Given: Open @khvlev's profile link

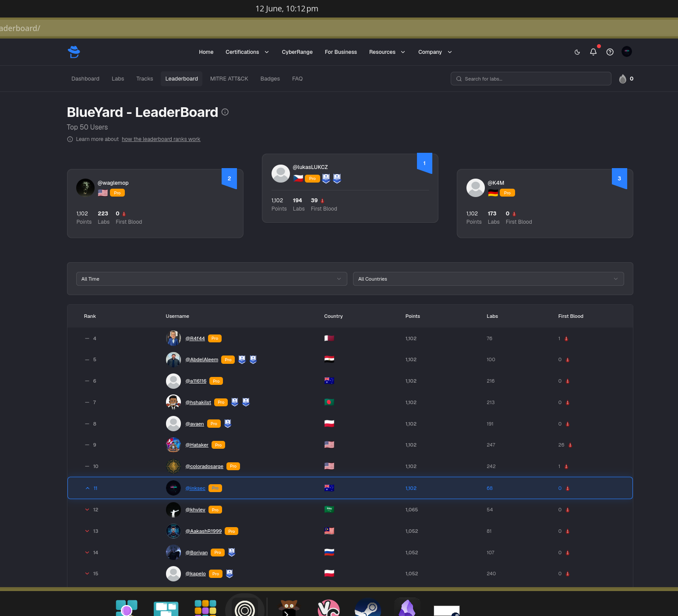Looking at the screenshot, I should [195, 510].
